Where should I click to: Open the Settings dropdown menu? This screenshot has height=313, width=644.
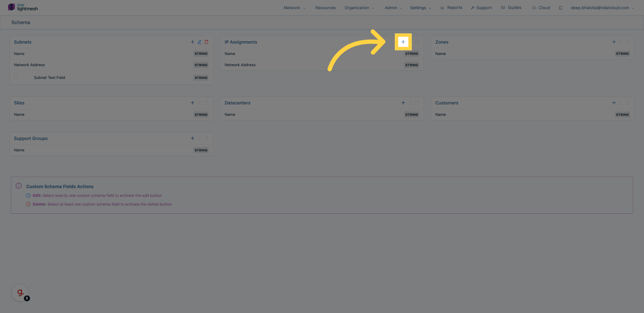[420, 8]
